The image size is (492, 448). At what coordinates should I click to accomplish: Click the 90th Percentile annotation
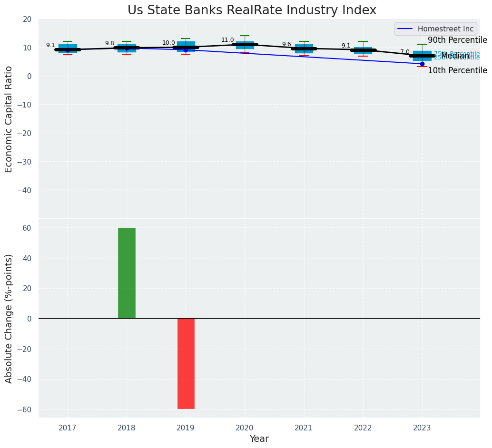coord(457,40)
